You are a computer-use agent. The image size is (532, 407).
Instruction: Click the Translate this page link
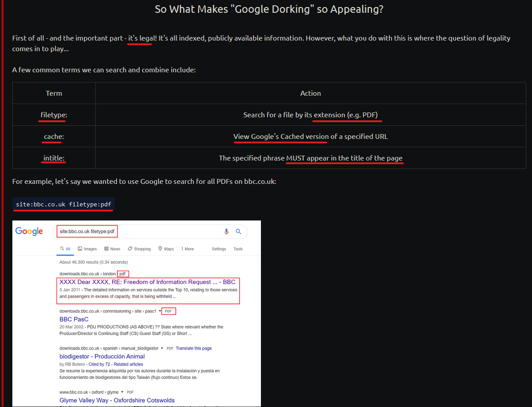[194, 348]
